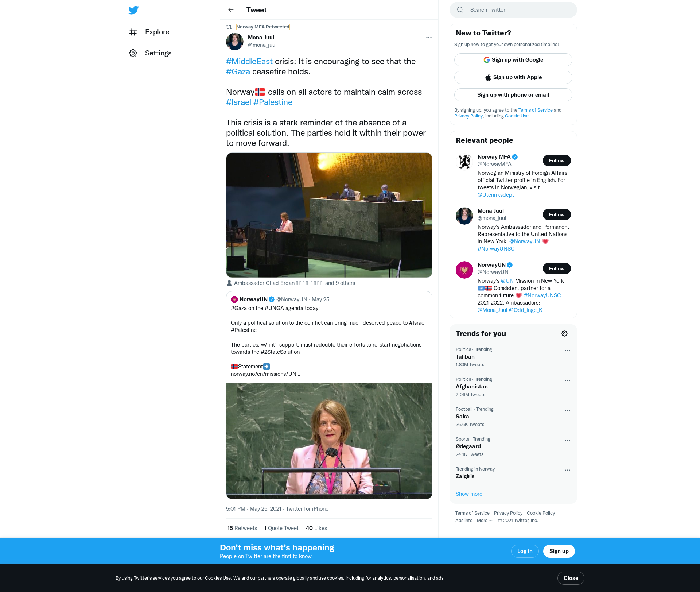Open the Explore hashtag icon
The image size is (700, 592).
(133, 32)
